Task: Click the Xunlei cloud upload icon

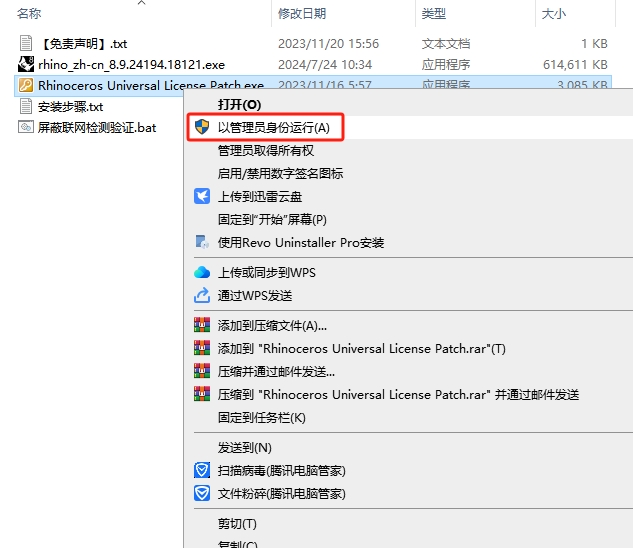Action: (x=202, y=196)
